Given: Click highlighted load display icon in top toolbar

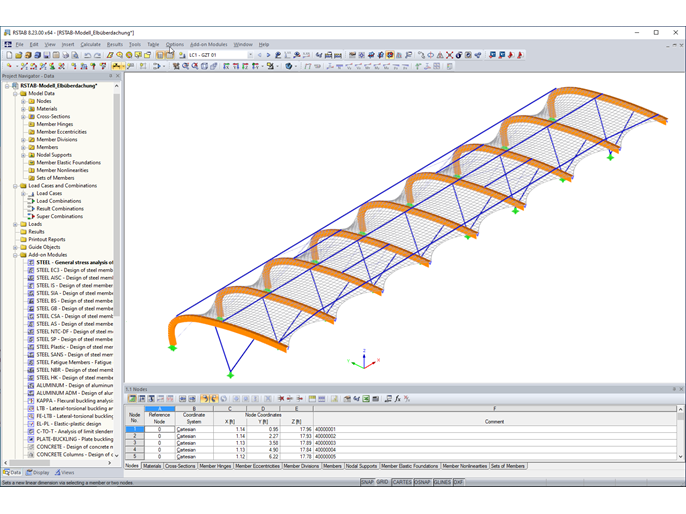Looking at the screenshot, I should point(390,55).
